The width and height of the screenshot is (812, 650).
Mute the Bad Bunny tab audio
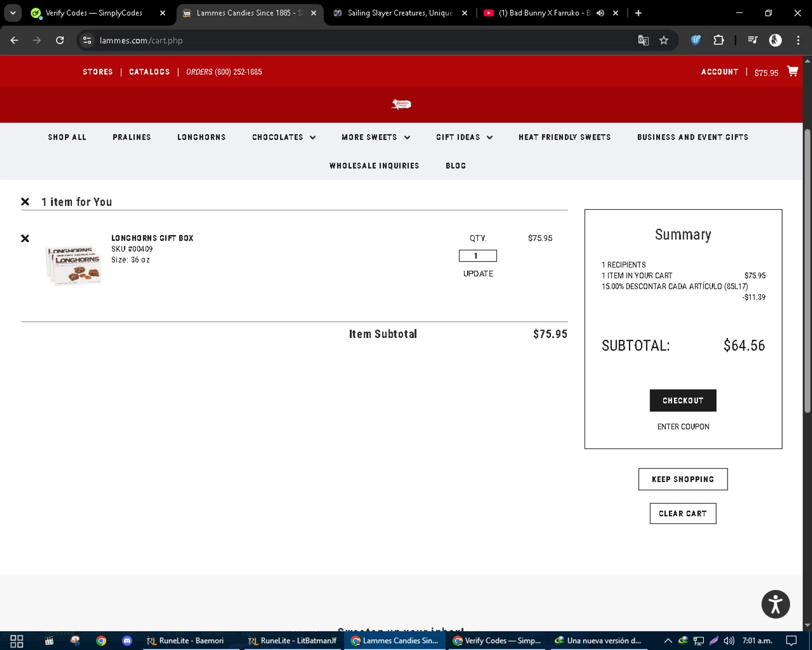click(x=600, y=13)
